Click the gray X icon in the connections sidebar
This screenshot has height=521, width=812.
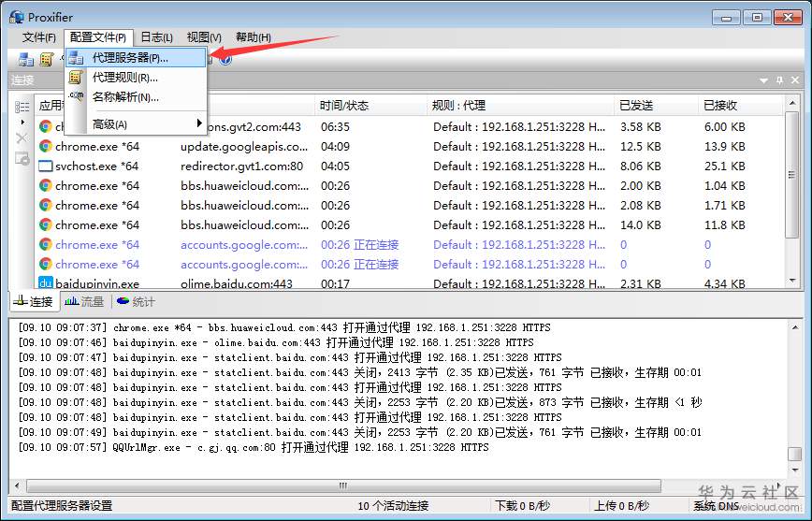point(22,138)
